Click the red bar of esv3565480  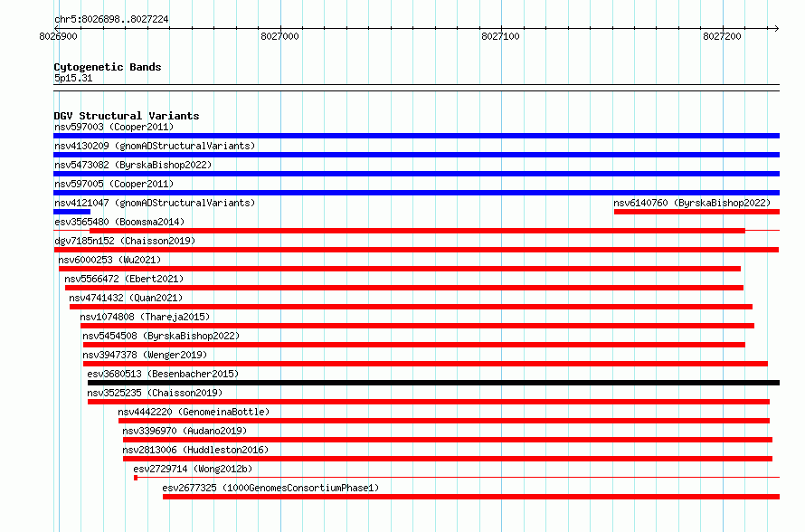coord(417,231)
